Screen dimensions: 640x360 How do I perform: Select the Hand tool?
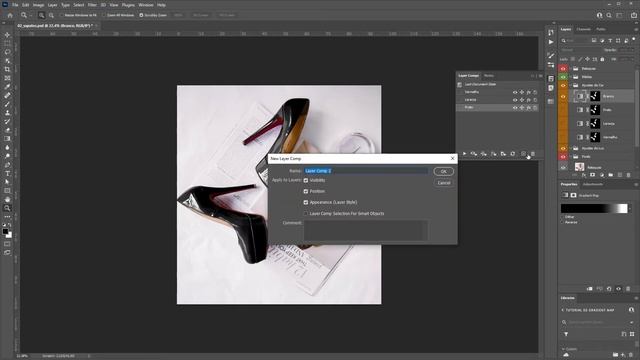7,200
